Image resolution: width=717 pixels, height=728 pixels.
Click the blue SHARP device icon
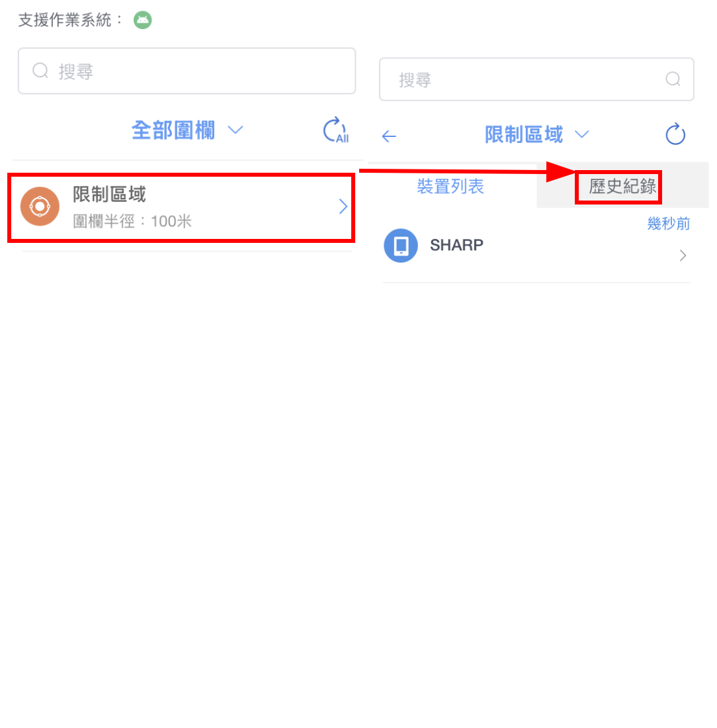(401, 246)
